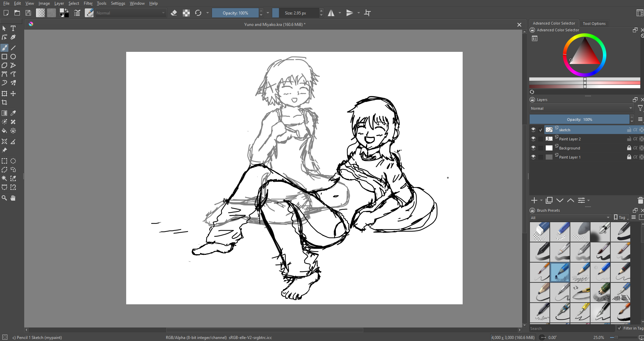
Task: Open Layers blending mode Normal dropdown
Action: [x=581, y=108]
